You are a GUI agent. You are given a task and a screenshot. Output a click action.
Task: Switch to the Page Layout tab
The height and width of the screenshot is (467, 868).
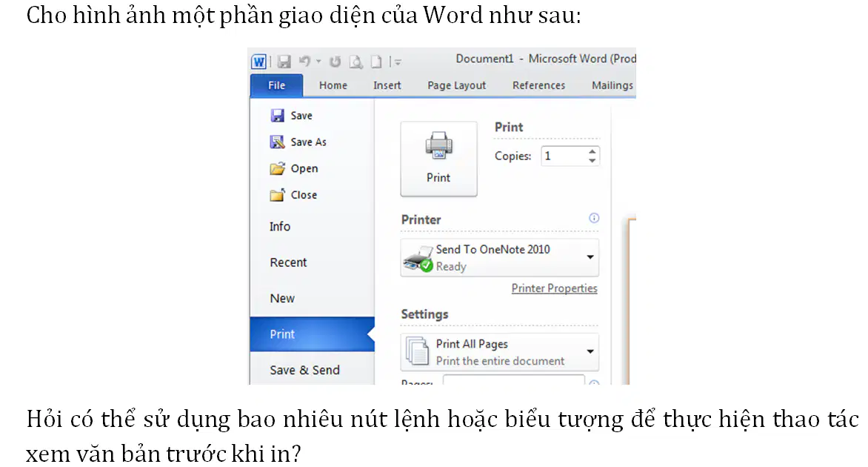click(457, 85)
